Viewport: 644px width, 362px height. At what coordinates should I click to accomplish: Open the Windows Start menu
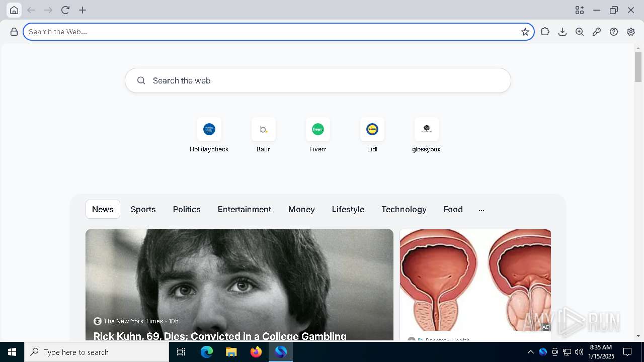point(12,352)
